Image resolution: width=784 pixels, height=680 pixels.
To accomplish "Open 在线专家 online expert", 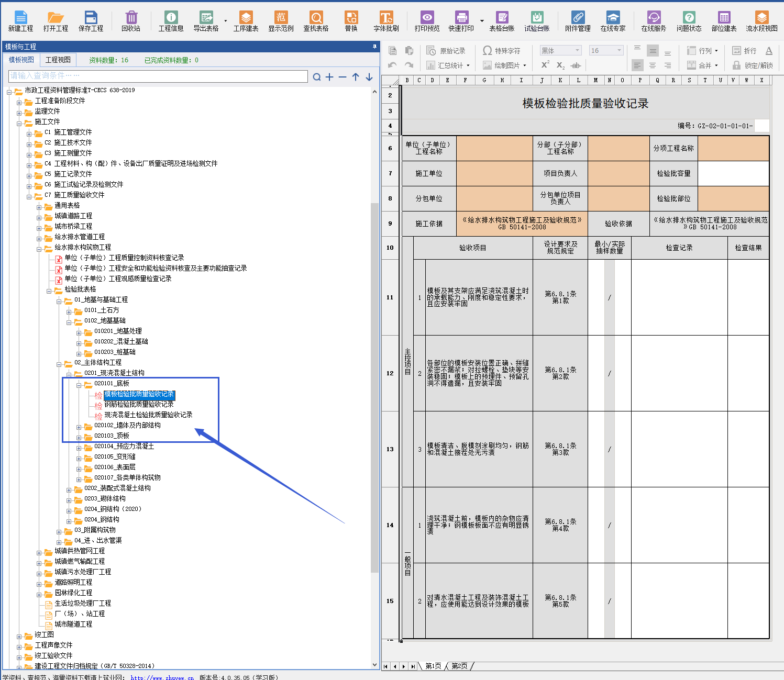I will pyautogui.click(x=613, y=21).
